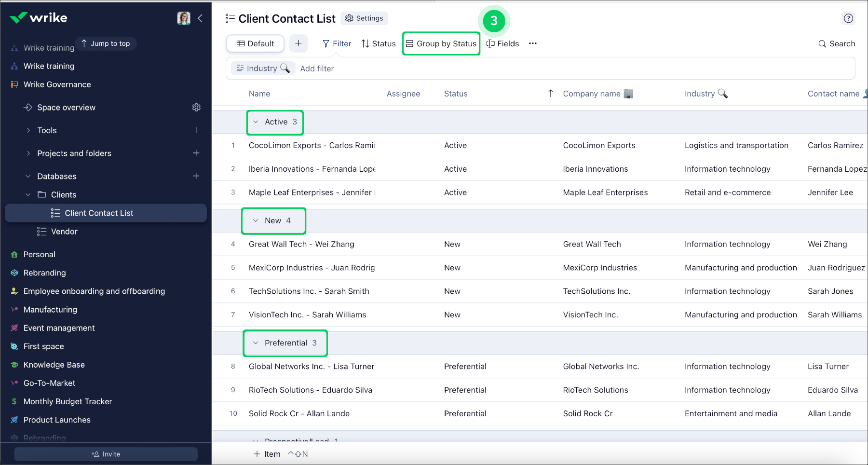Open TechSolutions Inc. - Sarah Smith row
This screenshot has width=868, height=465.
point(309,291)
